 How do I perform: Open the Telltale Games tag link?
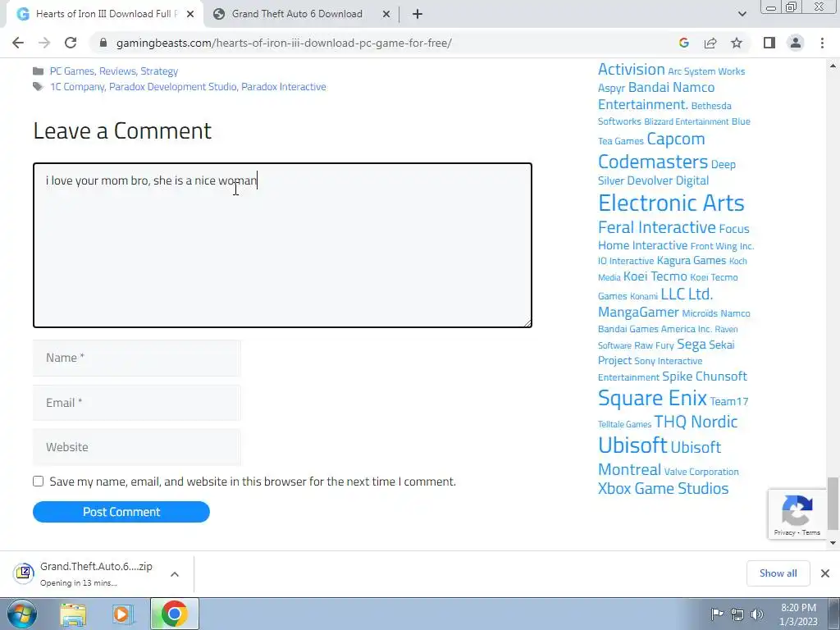pos(624,424)
